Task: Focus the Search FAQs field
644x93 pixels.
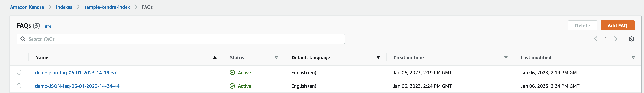Action: (181, 39)
